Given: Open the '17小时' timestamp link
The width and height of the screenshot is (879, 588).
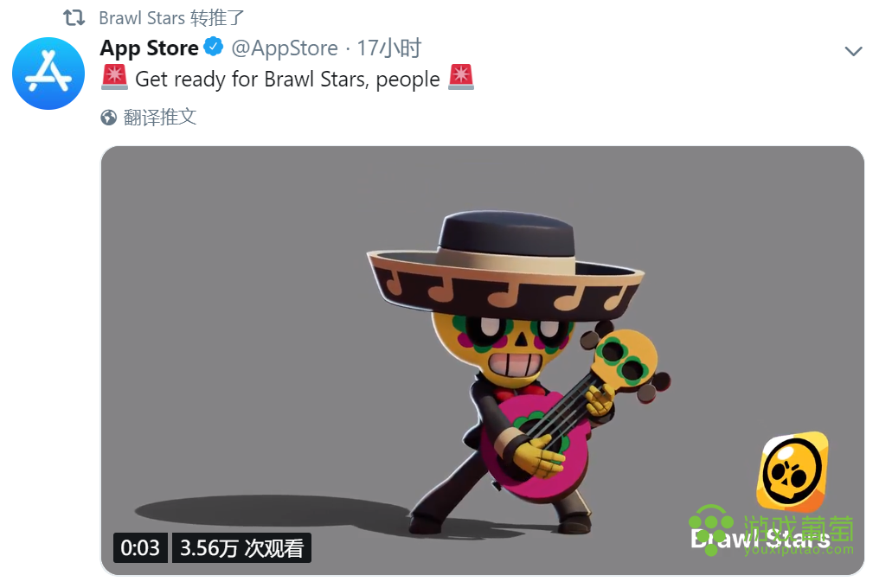Looking at the screenshot, I should pos(389,48).
